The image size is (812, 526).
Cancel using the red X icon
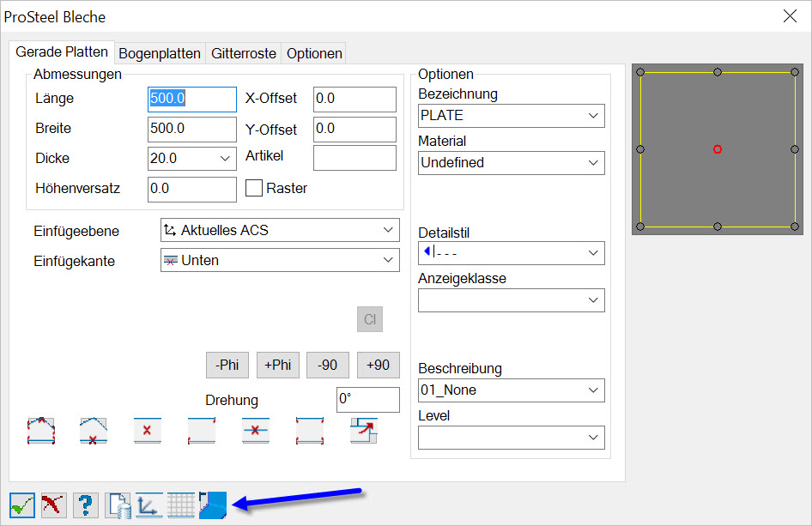click(x=54, y=505)
